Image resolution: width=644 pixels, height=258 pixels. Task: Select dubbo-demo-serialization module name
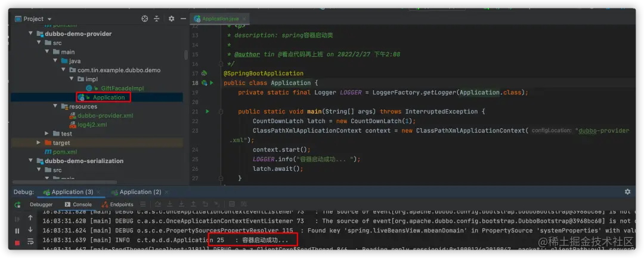tap(84, 161)
